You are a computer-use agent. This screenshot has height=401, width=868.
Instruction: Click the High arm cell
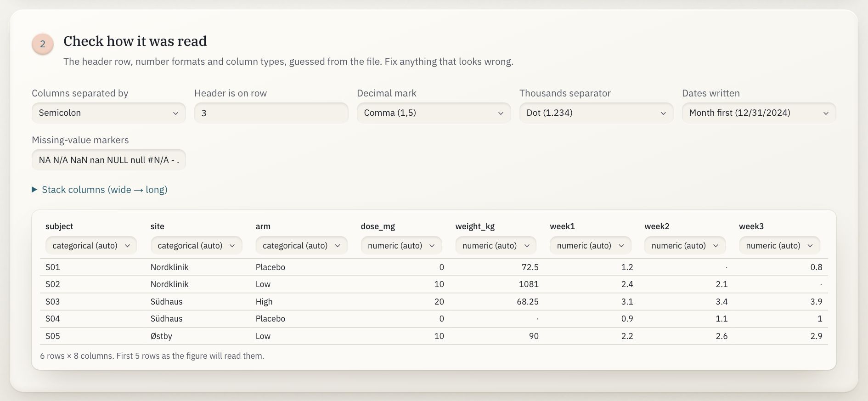264,302
